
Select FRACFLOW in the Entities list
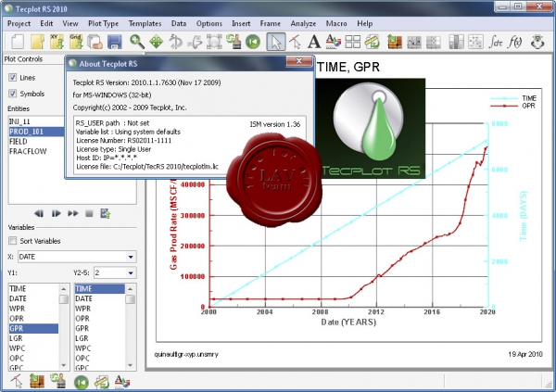(36, 151)
